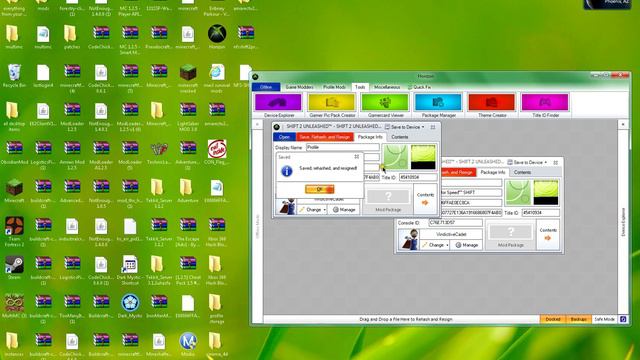Click Manage in the front package window
Image resolution: width=640 pixels, height=360 pixels.
tap(344, 209)
